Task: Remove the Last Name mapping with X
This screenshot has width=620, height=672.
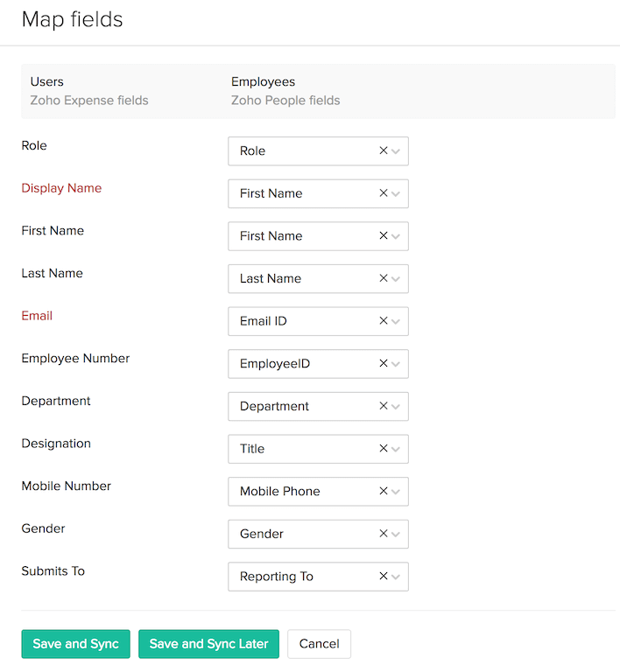Action: (x=384, y=278)
